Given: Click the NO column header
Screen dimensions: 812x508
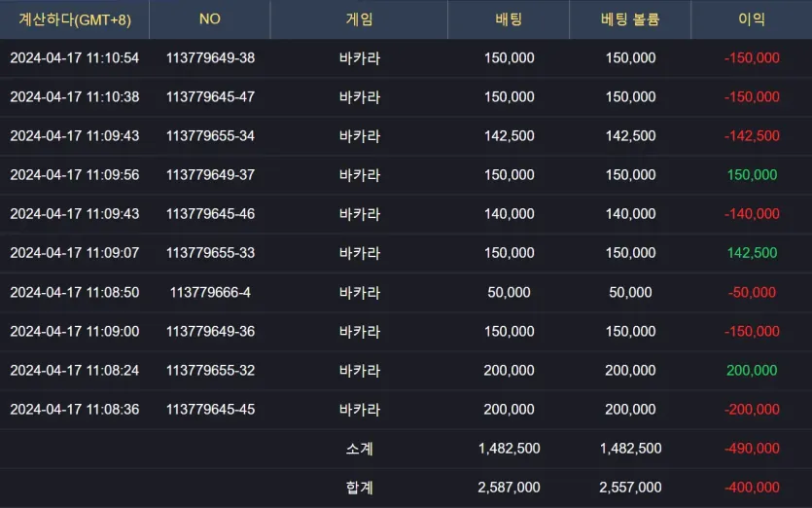Looking at the screenshot, I should [x=210, y=19].
